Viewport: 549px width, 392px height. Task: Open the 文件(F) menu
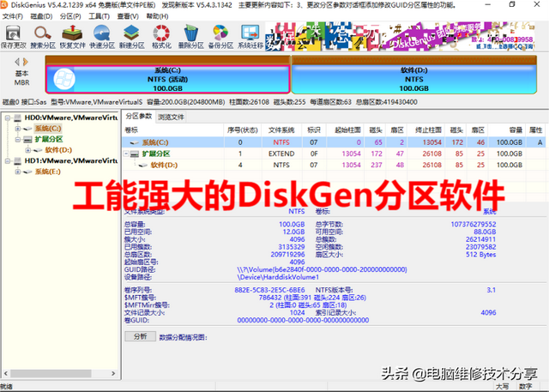(13, 16)
